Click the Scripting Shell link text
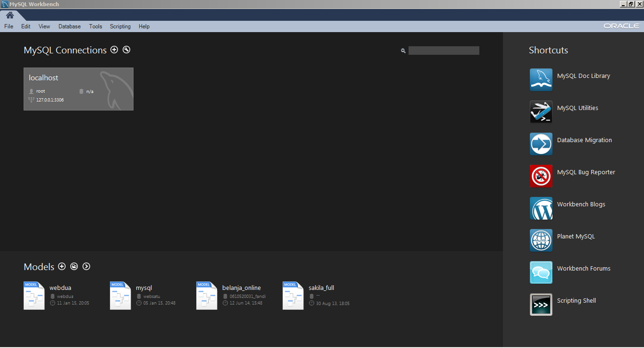Screen dimensions: 644x348 [x=577, y=301]
